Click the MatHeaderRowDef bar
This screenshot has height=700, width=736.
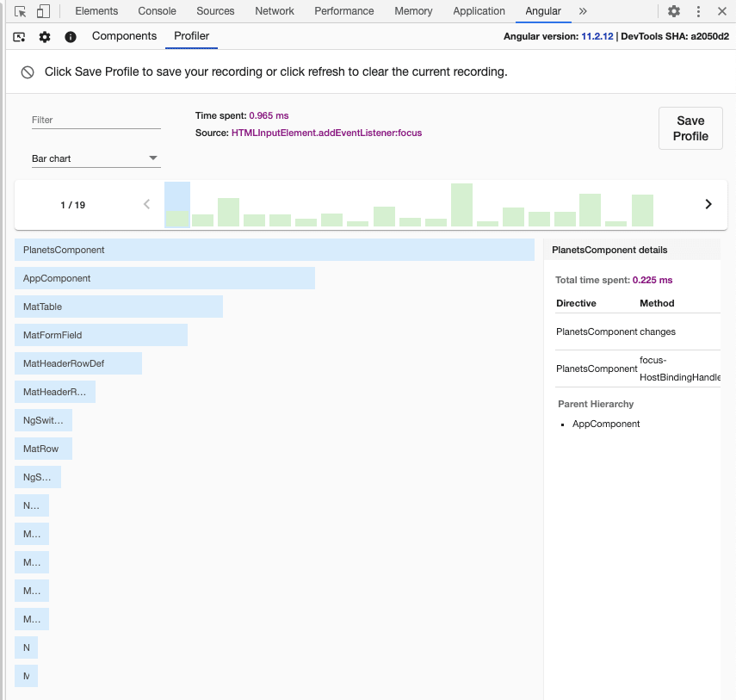point(78,363)
